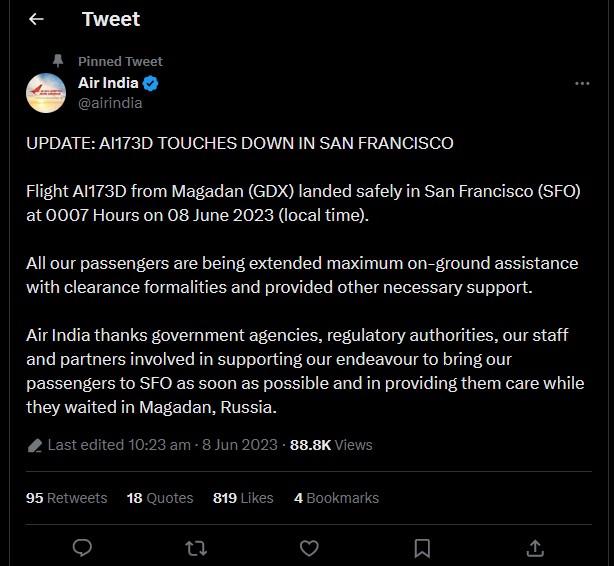Image resolution: width=614 pixels, height=566 pixels.
Task: Click the blue verified badge
Action: click(150, 83)
